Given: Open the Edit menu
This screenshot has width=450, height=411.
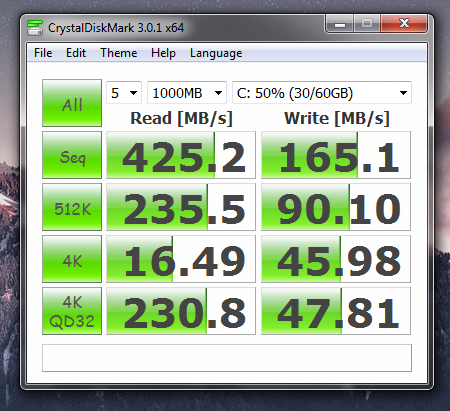Looking at the screenshot, I should pyautogui.click(x=76, y=53).
